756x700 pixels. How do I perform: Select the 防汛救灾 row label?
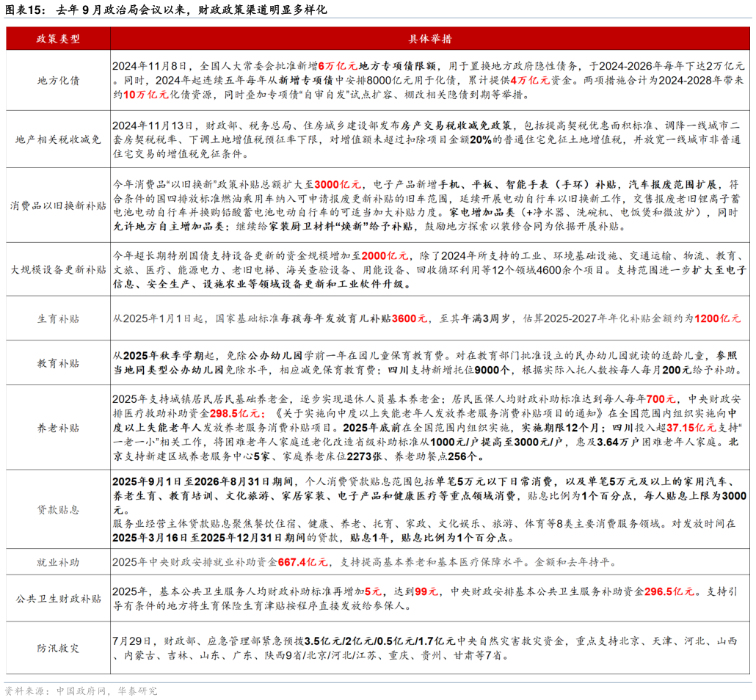(58, 648)
